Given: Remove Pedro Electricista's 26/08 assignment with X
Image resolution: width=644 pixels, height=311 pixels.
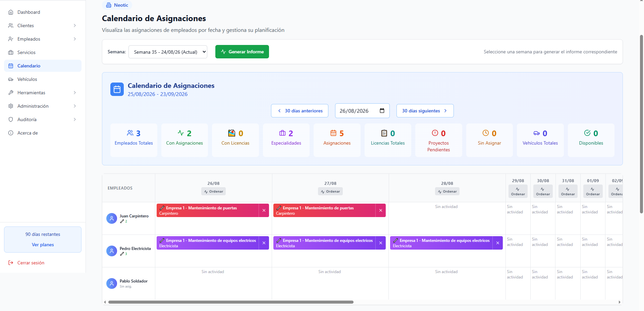Looking at the screenshot, I should point(264,243).
